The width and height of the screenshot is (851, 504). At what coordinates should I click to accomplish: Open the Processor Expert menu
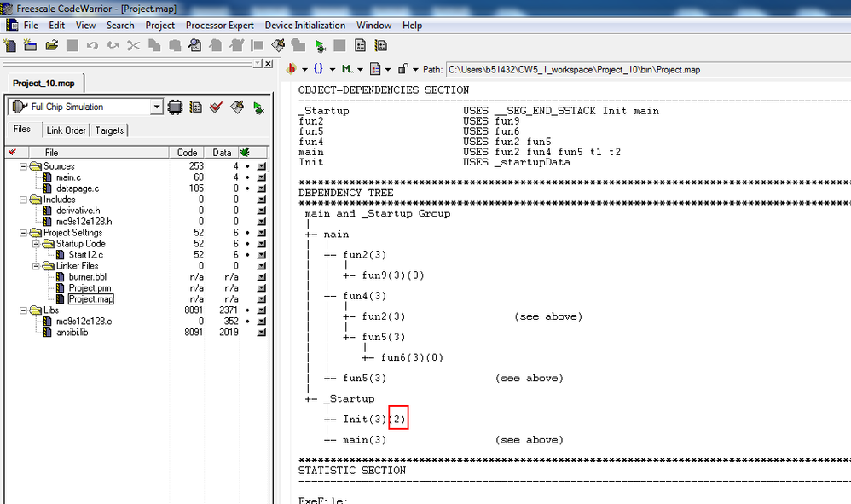[220, 25]
